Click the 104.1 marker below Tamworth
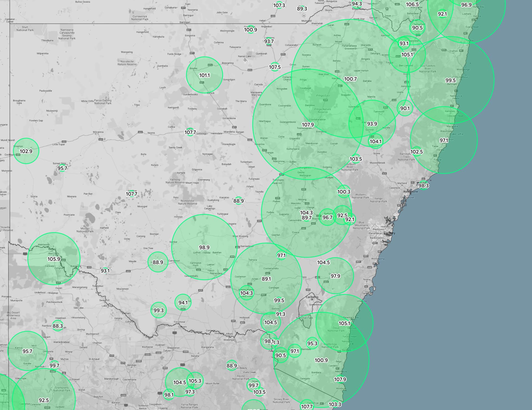Viewport: 532px width, 410px height. 375,141
